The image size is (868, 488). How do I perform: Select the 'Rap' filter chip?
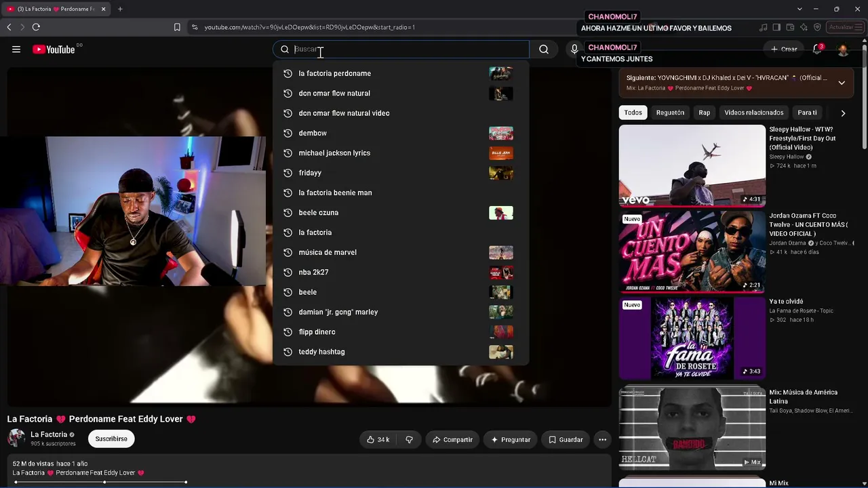point(705,113)
